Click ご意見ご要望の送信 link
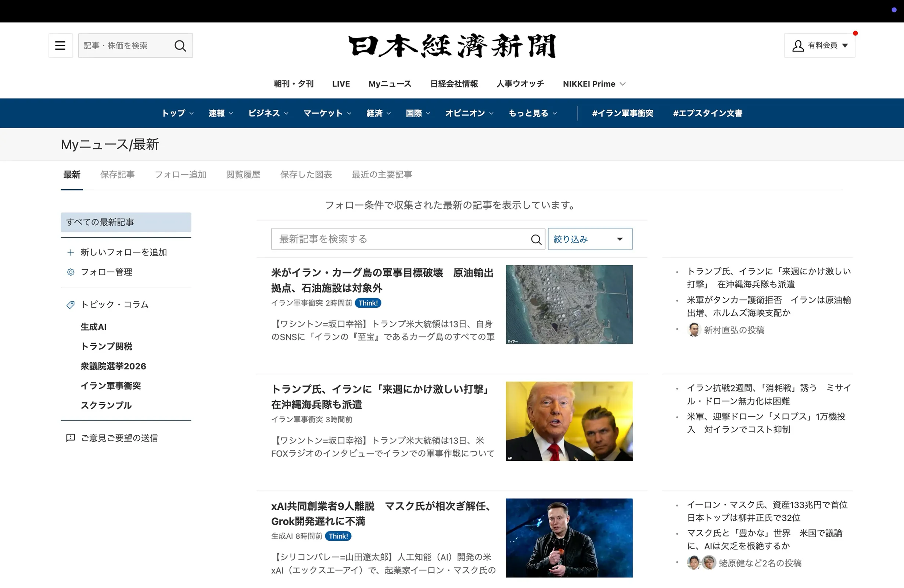Viewport: 904px width, 588px height. [x=119, y=438]
